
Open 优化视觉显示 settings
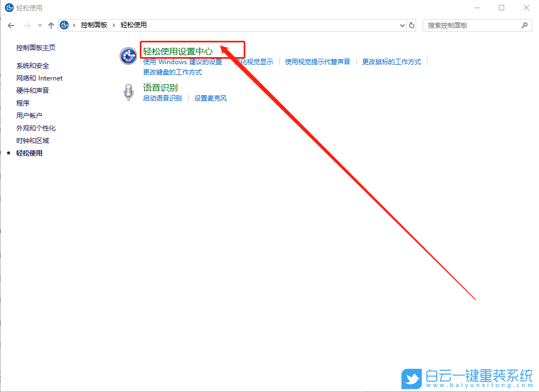254,61
